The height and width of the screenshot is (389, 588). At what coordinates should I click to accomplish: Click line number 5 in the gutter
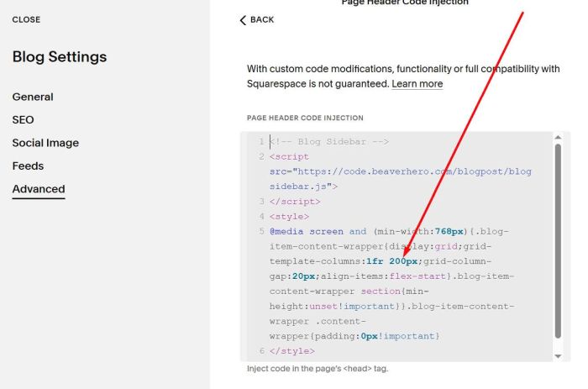[262, 231]
